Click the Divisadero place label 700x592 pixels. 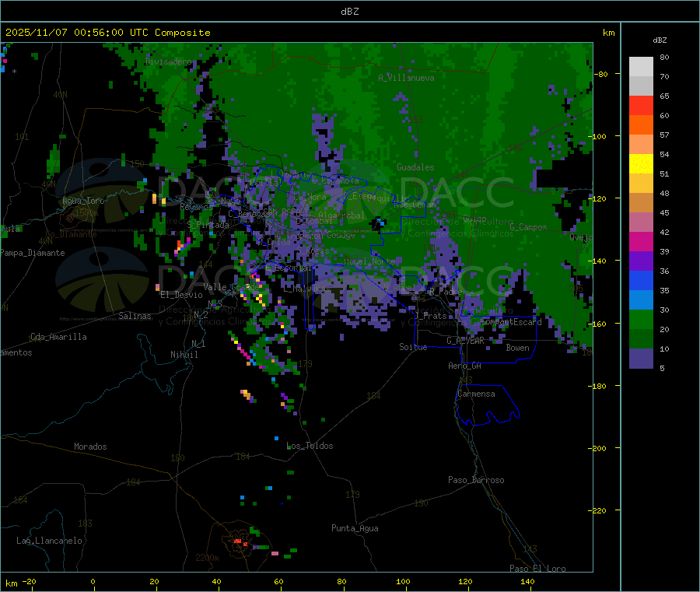point(168,61)
